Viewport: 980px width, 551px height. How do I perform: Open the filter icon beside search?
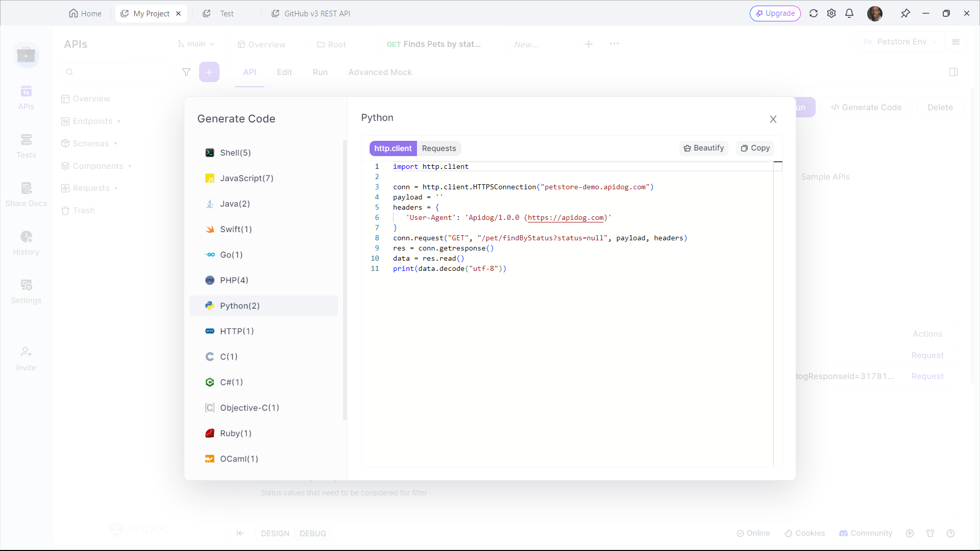click(186, 72)
